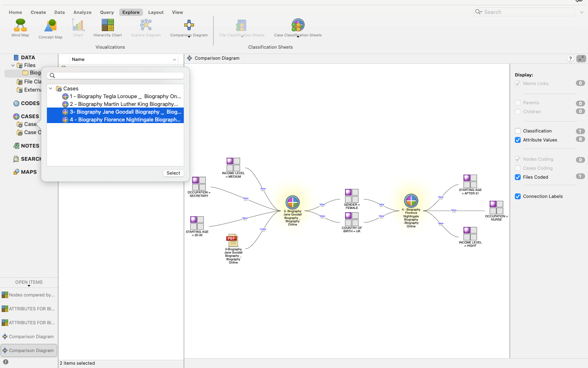Collapse the Cases folder in popup
The width and height of the screenshot is (588, 368).
pos(51,88)
